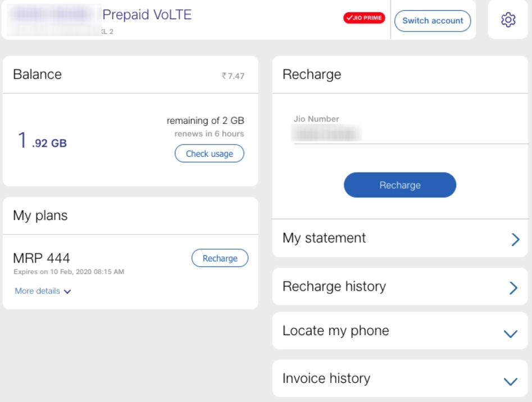
Task: Click the Recharge history arrow icon
Action: coord(513,288)
